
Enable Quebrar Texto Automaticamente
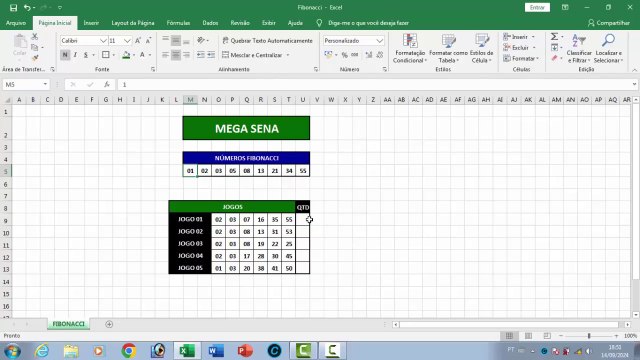[267, 40]
